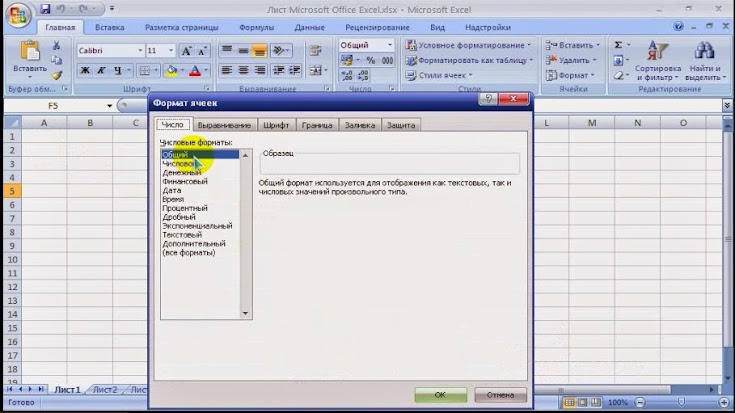The height and width of the screenshot is (413, 735).
Task: Toggle bottom vertical alignment
Action: 259,50
